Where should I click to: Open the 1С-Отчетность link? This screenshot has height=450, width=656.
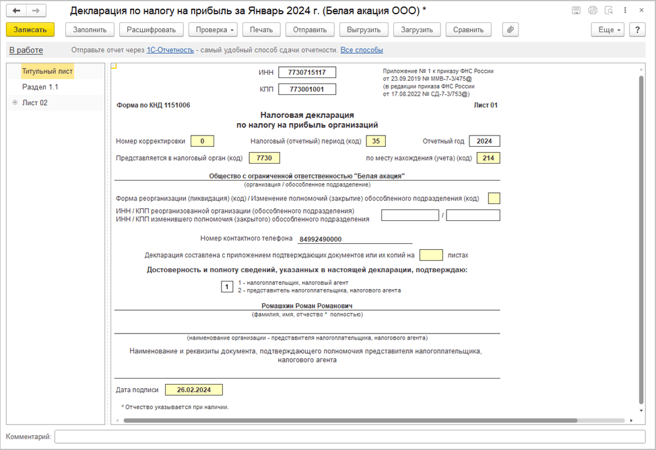(170, 50)
